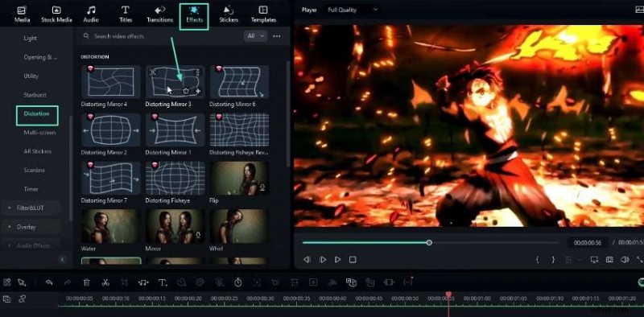The height and width of the screenshot is (317, 644).
Task: Select the Light effects category
Action: [30, 38]
